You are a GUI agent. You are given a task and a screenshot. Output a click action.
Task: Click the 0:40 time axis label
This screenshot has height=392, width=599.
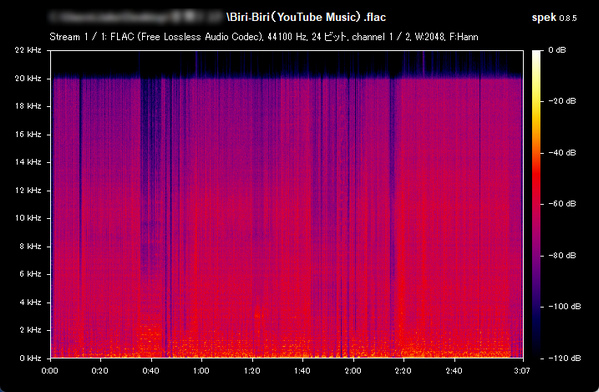click(x=151, y=371)
